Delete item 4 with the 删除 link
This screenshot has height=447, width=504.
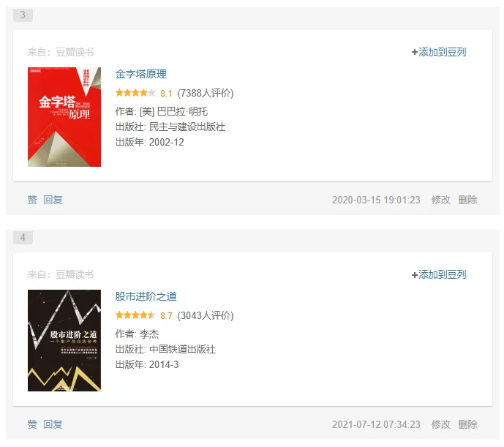pos(467,424)
